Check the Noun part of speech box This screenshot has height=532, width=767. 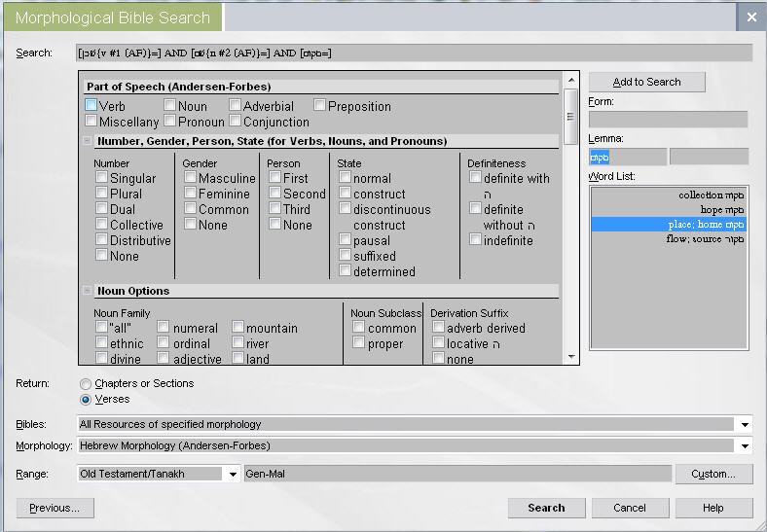[x=169, y=105]
